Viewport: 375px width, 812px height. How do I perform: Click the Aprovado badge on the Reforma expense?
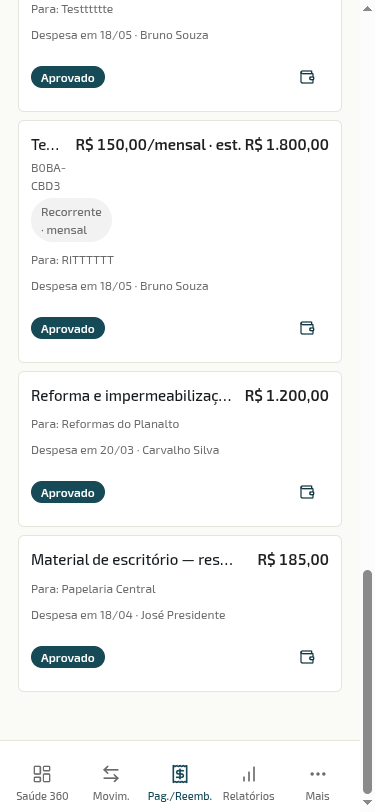click(x=68, y=492)
